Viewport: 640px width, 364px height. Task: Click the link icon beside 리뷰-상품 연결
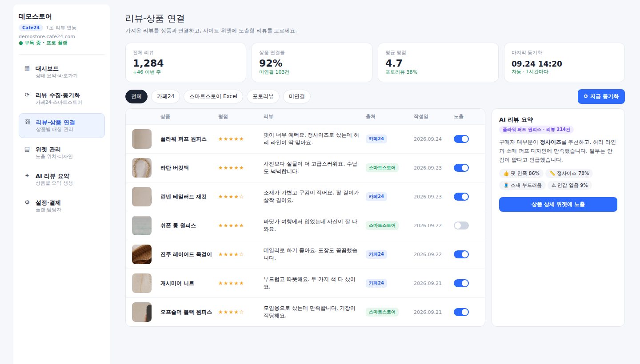(27, 122)
